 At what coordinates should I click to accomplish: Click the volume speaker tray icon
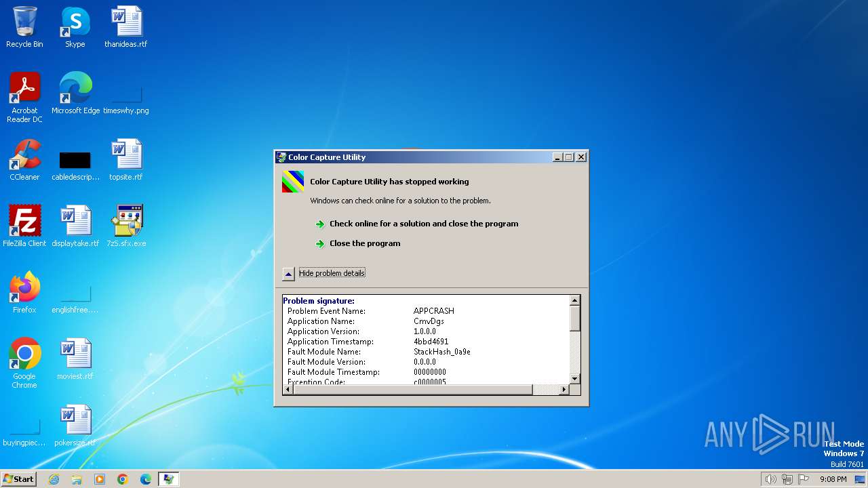click(x=770, y=479)
